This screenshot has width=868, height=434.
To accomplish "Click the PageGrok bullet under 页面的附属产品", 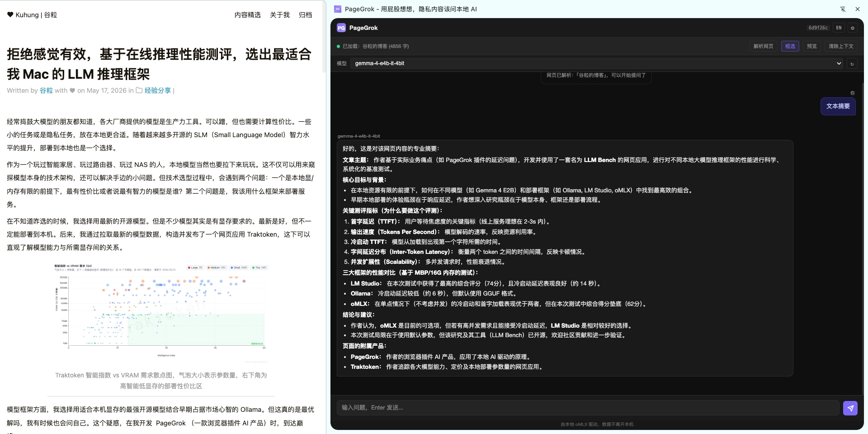I will 442,357.
